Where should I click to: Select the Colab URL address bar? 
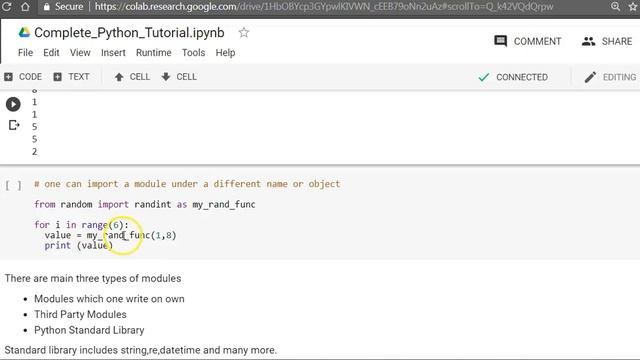pyautogui.click(x=324, y=7)
